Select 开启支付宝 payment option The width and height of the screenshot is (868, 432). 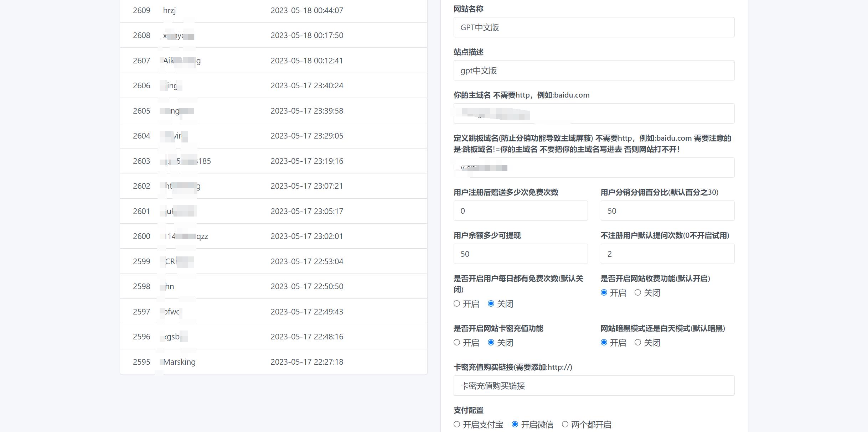(x=456, y=424)
